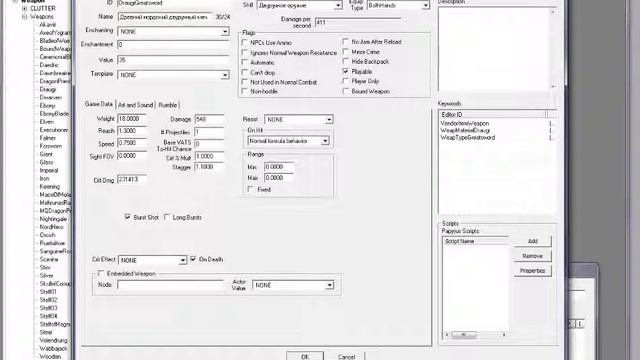
Task: Select Wabbajack in the weapons tree
Action: click(53, 349)
